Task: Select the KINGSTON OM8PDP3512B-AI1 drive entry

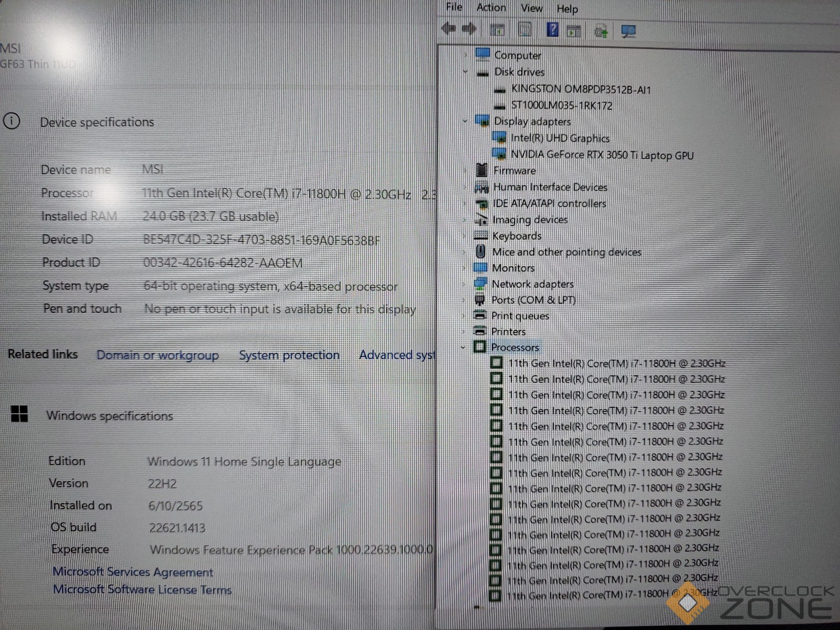Action: point(581,89)
